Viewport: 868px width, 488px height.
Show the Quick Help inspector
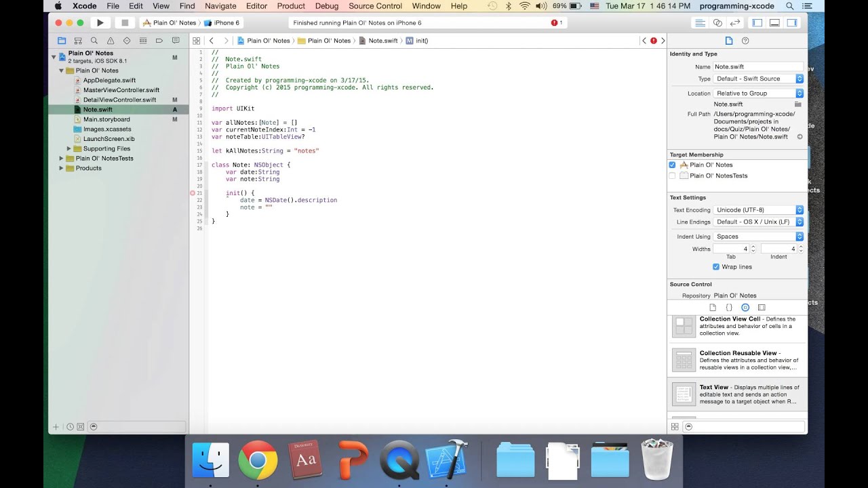(745, 41)
